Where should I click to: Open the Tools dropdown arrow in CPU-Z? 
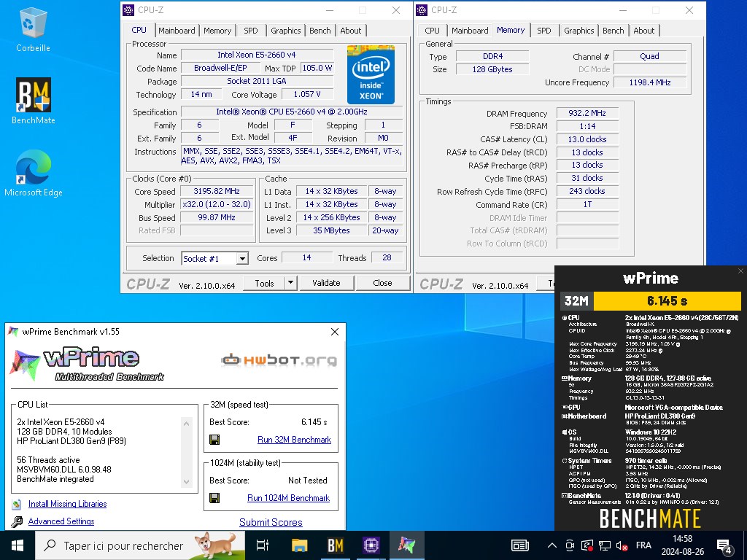290,283
